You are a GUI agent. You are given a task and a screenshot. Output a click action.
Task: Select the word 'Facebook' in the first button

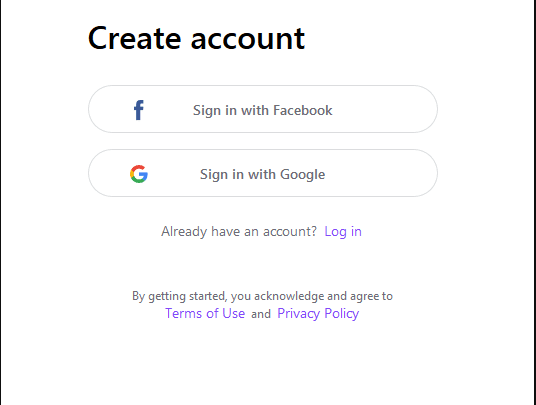[x=303, y=110]
